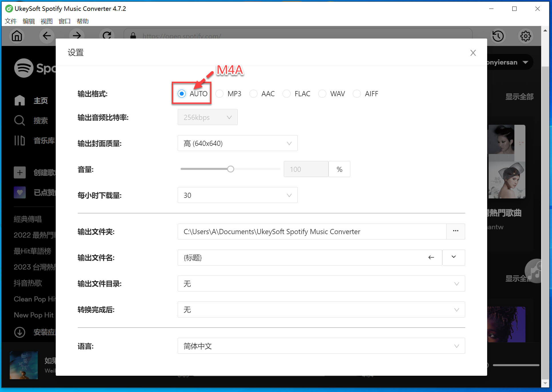Open the New Pop Hits playlist
The image size is (552, 392).
(x=34, y=315)
